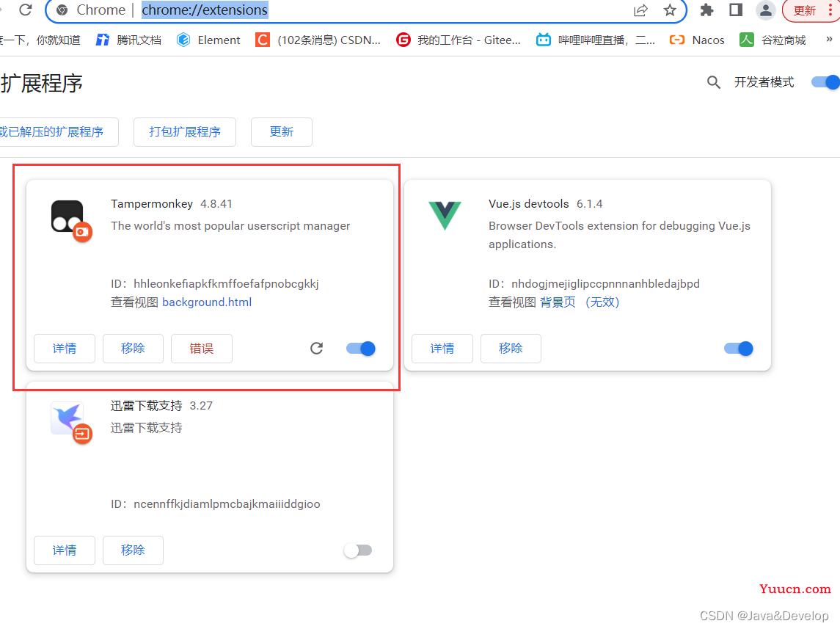Reload the page with the refresh icon
The width and height of the screenshot is (840, 629).
[25, 10]
